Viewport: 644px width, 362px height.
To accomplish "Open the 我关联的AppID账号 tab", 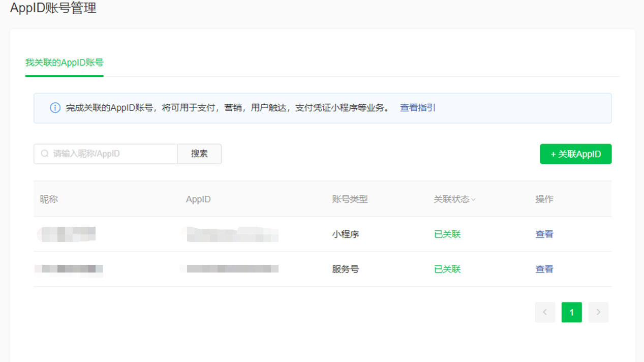I will (65, 63).
